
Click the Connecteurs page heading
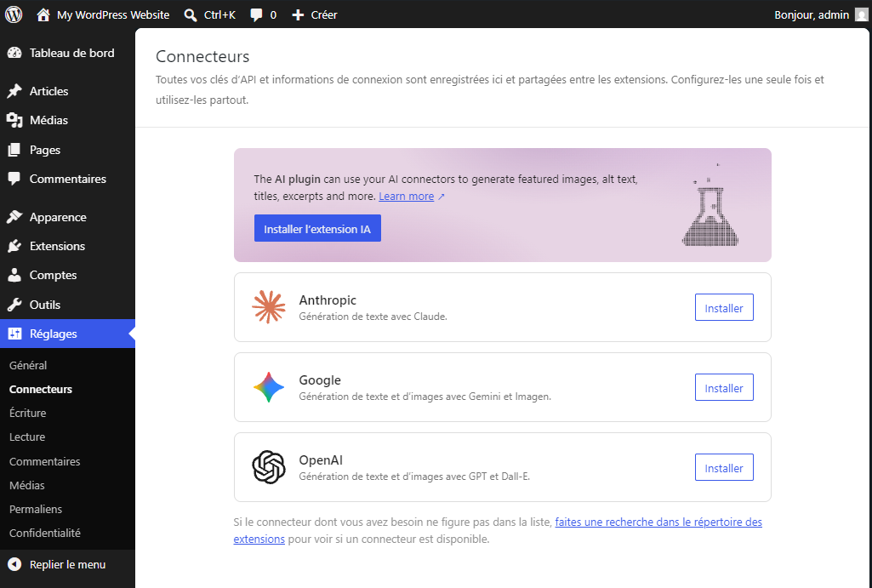202,56
